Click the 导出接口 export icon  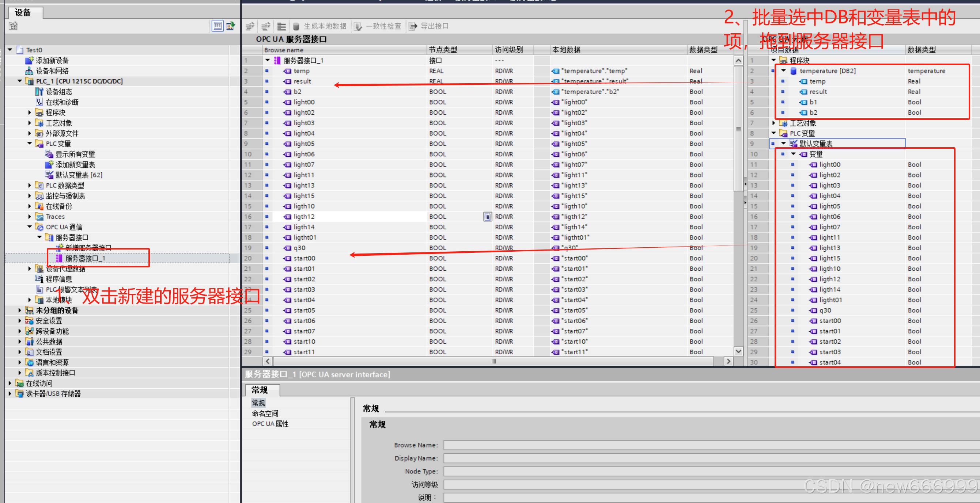(413, 26)
